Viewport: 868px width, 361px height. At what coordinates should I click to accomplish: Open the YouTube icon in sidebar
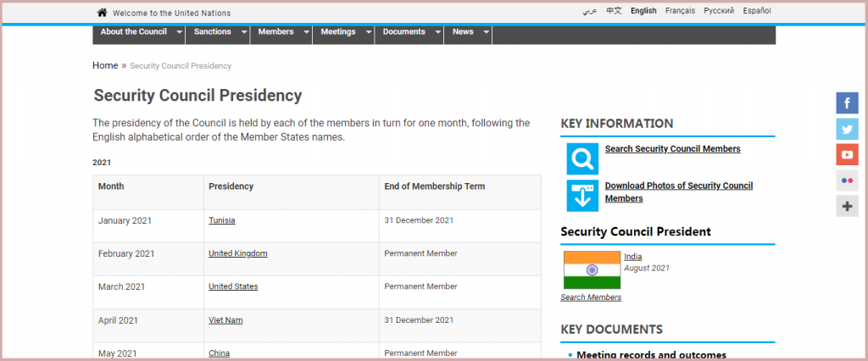[847, 154]
